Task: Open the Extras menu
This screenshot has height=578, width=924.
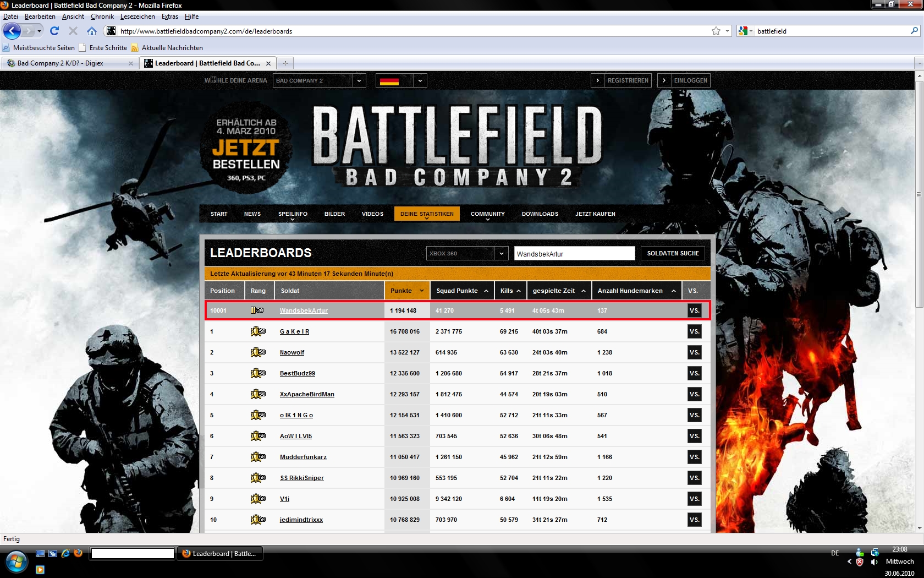Action: (170, 17)
